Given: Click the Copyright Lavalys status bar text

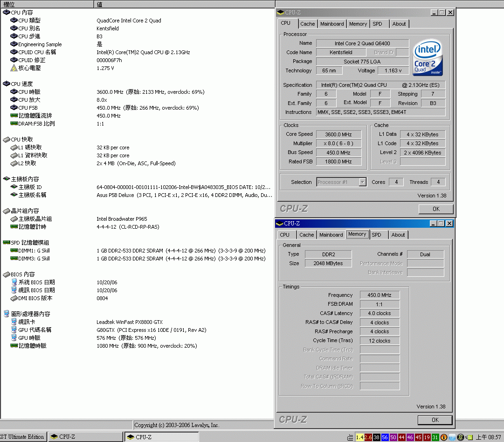Looking at the screenshot, I should pos(177,425).
